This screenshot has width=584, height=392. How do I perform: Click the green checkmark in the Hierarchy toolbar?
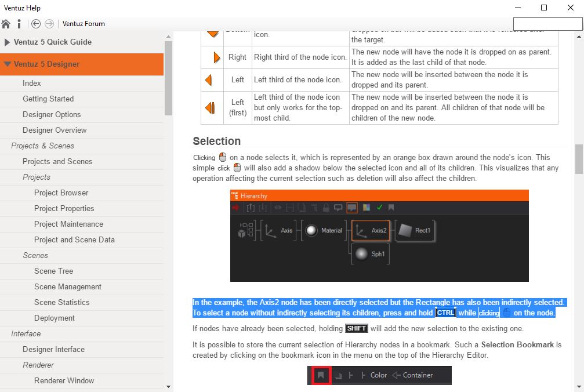[x=379, y=207]
